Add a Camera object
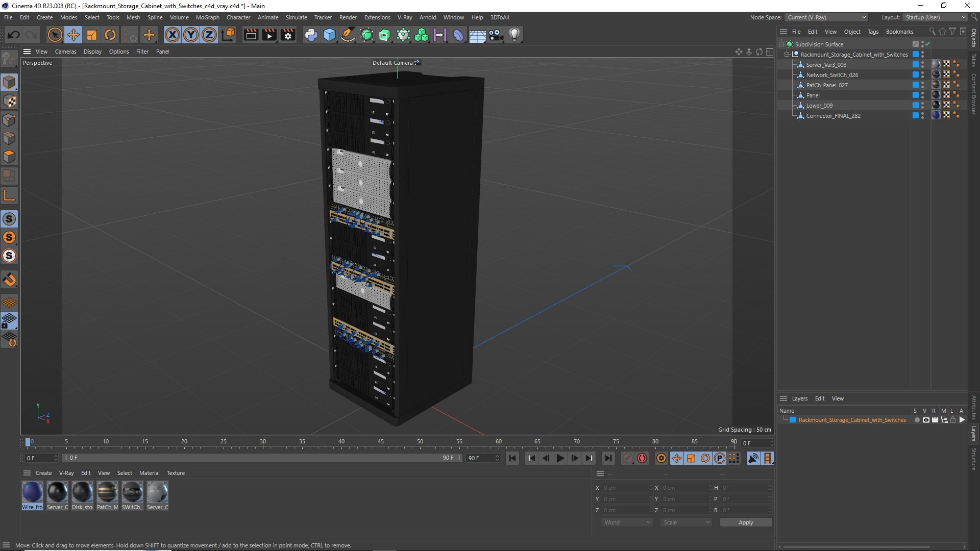The image size is (980, 551). (496, 35)
